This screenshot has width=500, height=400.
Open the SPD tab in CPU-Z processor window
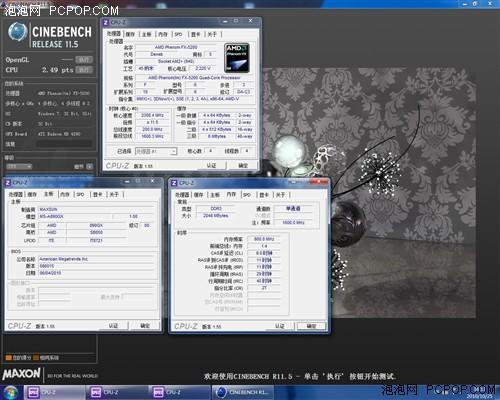[x=178, y=34]
